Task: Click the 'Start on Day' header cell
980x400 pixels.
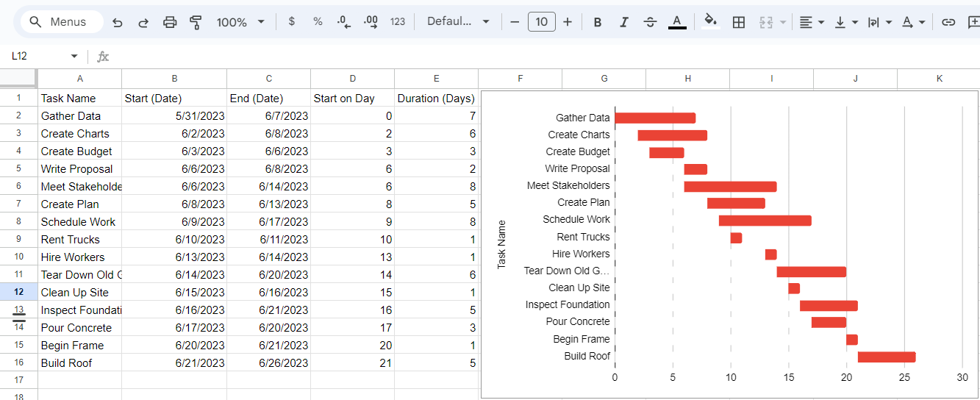Action: pos(353,98)
